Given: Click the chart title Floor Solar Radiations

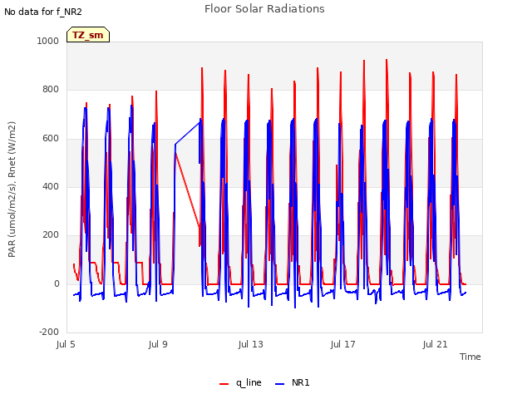Looking at the screenshot, I should (264, 9).
